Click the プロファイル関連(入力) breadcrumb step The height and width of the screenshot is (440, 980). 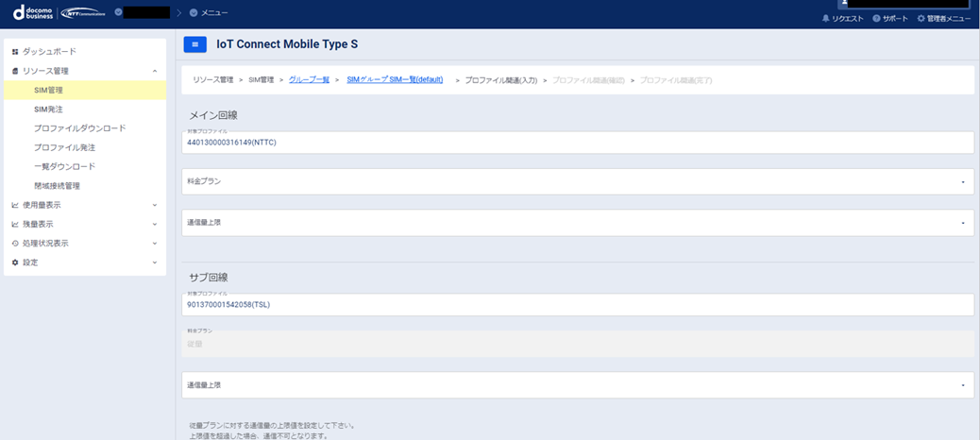(x=501, y=80)
